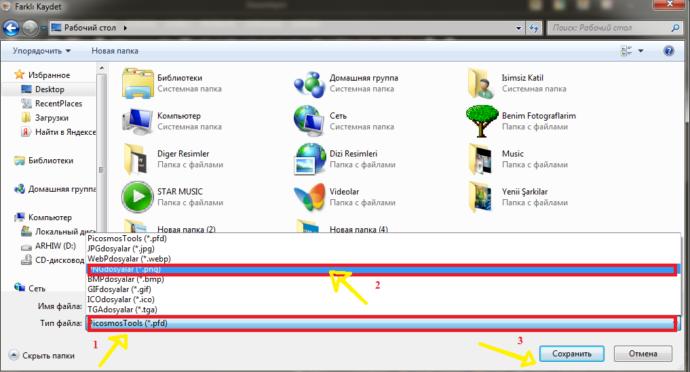The image size is (690, 372).
Task: Select Найти в Яндексе in the navigation pane
Action: point(65,132)
